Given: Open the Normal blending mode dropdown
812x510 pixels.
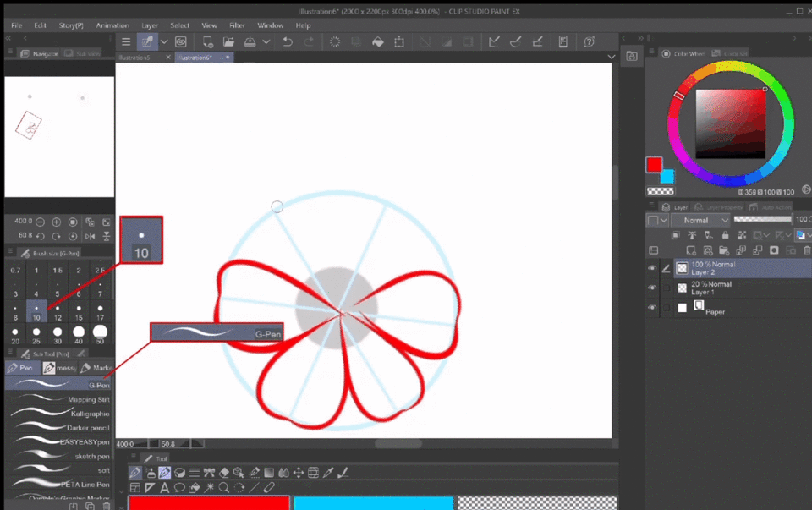Looking at the screenshot, I should point(700,220).
